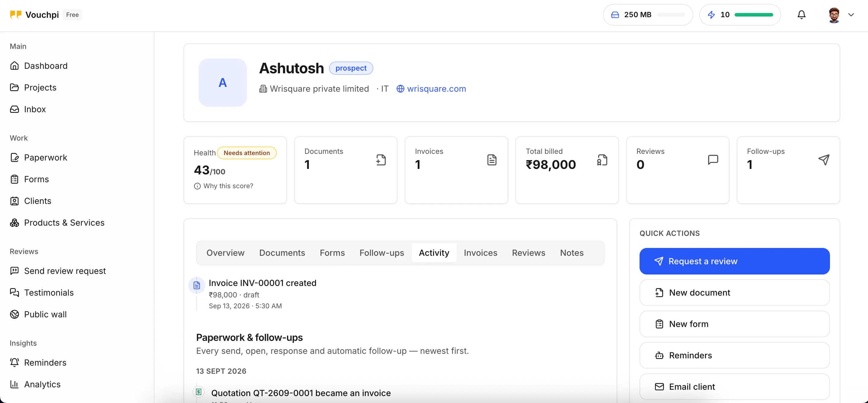Click the Reminders quick action button
Viewport: 868px width, 403px height.
pos(735,356)
